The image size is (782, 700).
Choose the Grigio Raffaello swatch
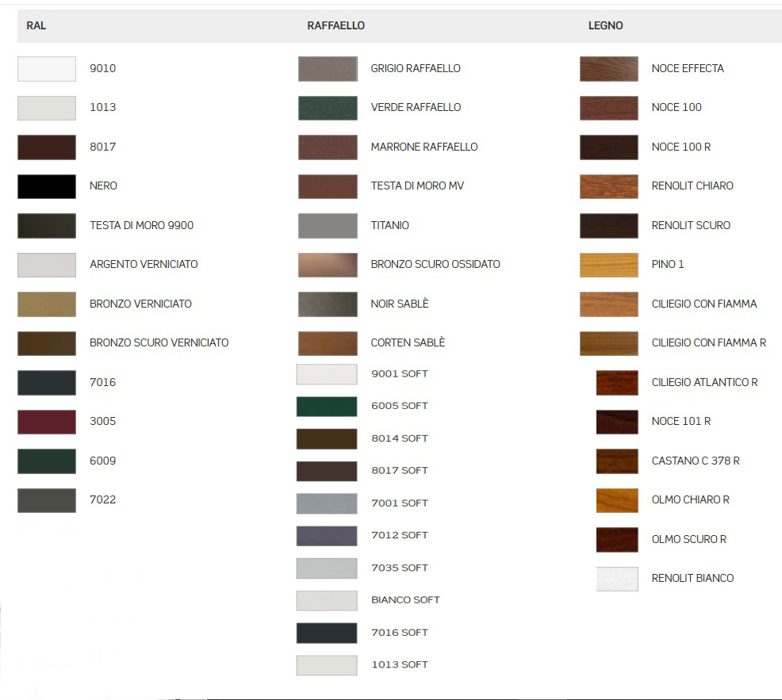pyautogui.click(x=328, y=69)
